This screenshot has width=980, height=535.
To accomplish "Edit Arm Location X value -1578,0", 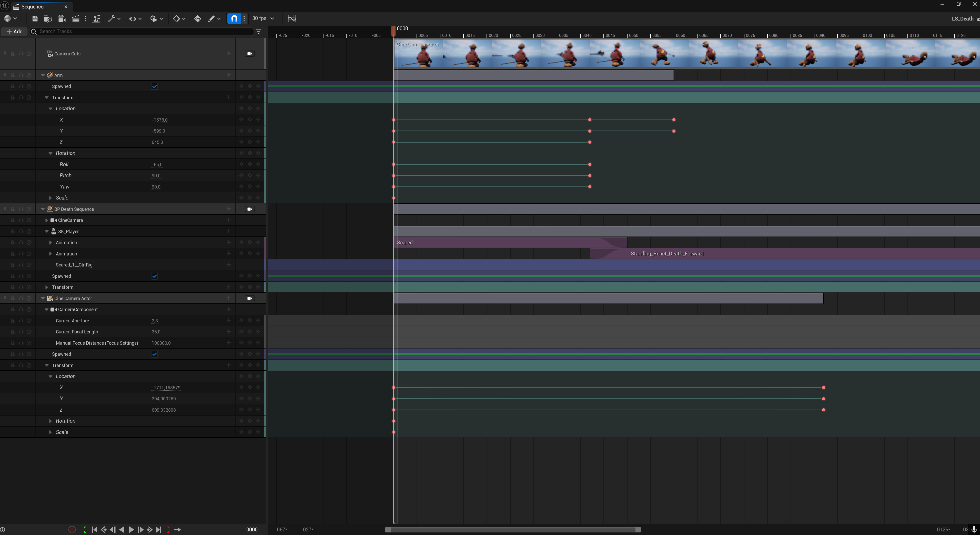I will (x=159, y=120).
